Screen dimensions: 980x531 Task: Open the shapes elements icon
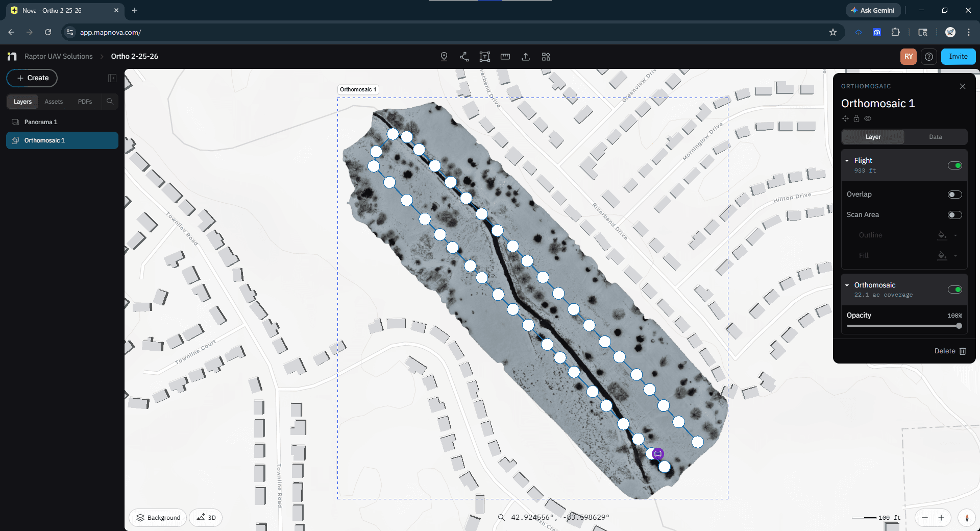click(546, 57)
